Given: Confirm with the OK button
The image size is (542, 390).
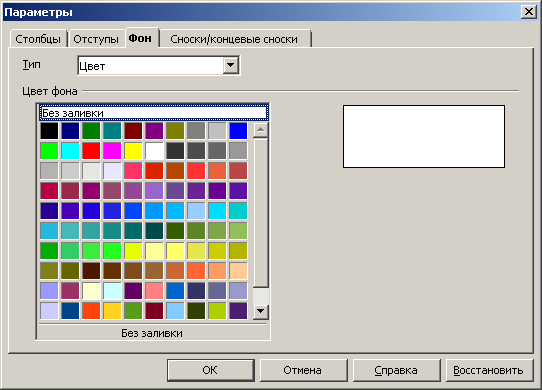Looking at the screenshot, I should pyautogui.click(x=211, y=370).
